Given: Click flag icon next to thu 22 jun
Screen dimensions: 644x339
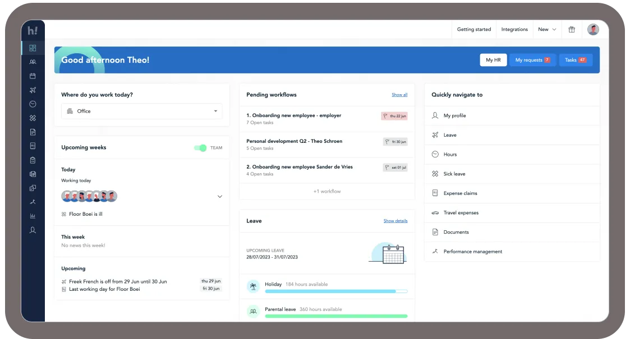Looking at the screenshot, I should point(385,116).
